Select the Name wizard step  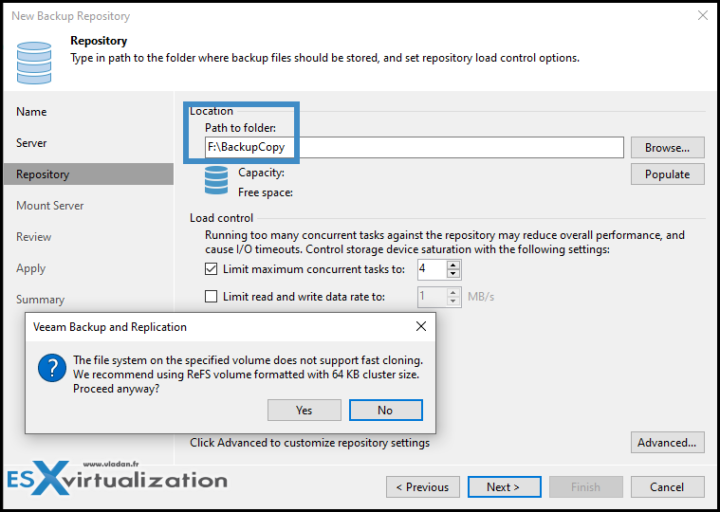point(31,112)
